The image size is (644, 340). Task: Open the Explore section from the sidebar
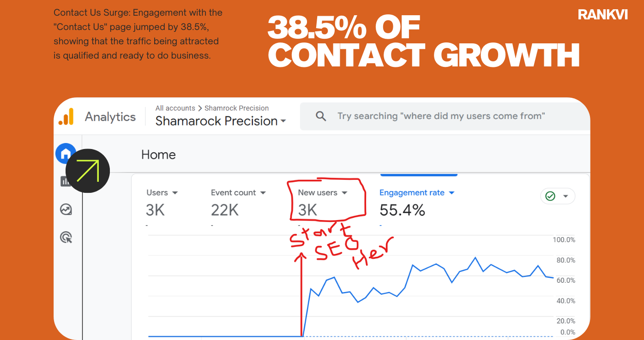tap(66, 209)
